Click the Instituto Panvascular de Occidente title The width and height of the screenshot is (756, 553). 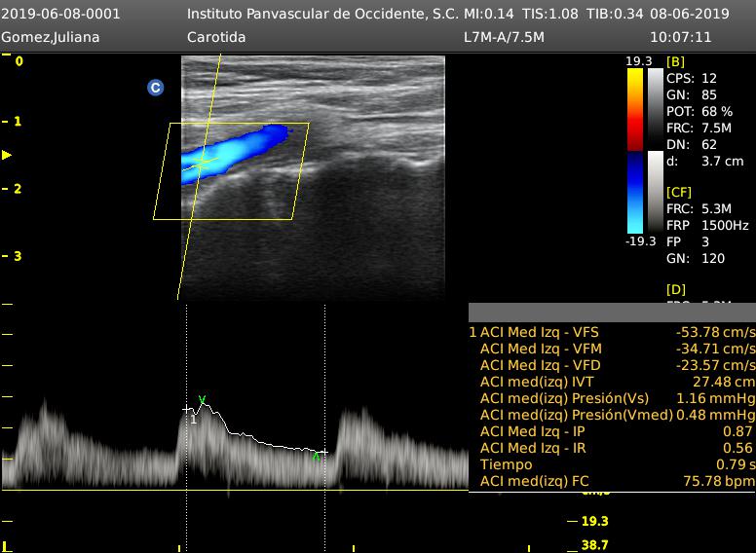click(322, 14)
